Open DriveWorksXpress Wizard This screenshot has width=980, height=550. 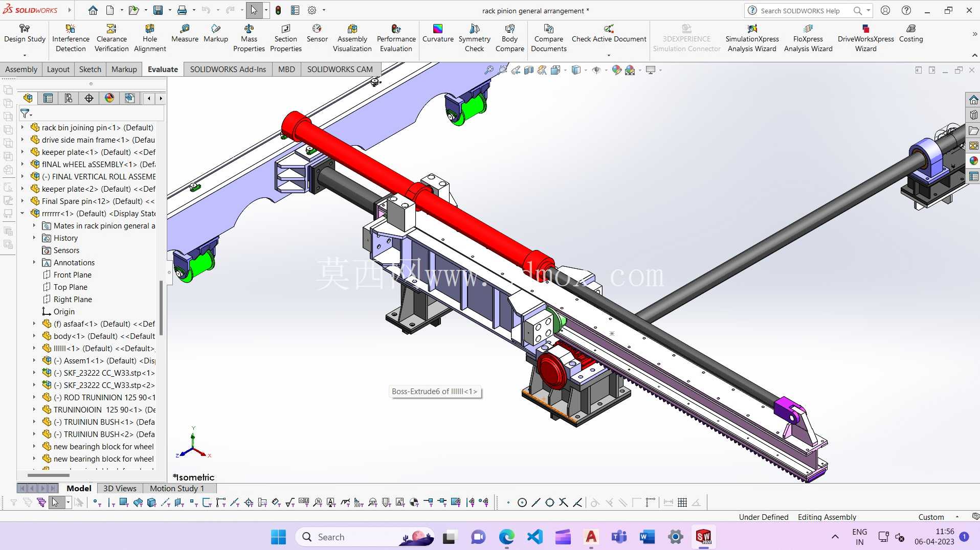(865, 38)
